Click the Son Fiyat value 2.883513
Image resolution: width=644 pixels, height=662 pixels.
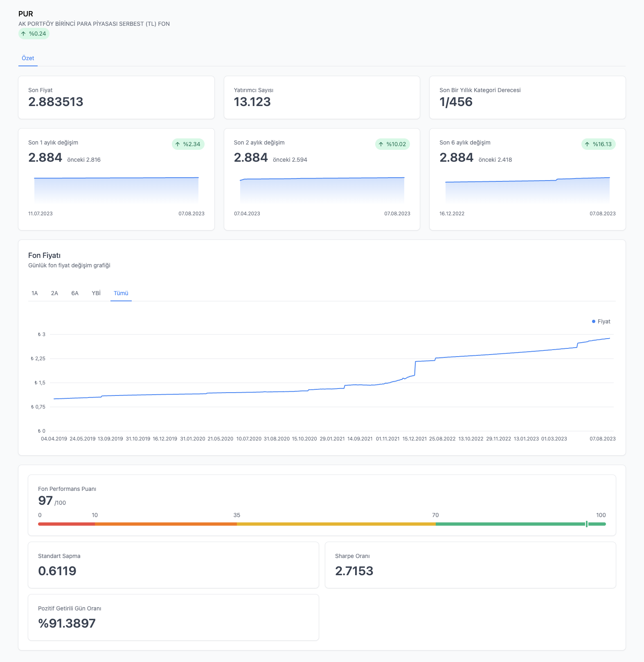tap(56, 102)
